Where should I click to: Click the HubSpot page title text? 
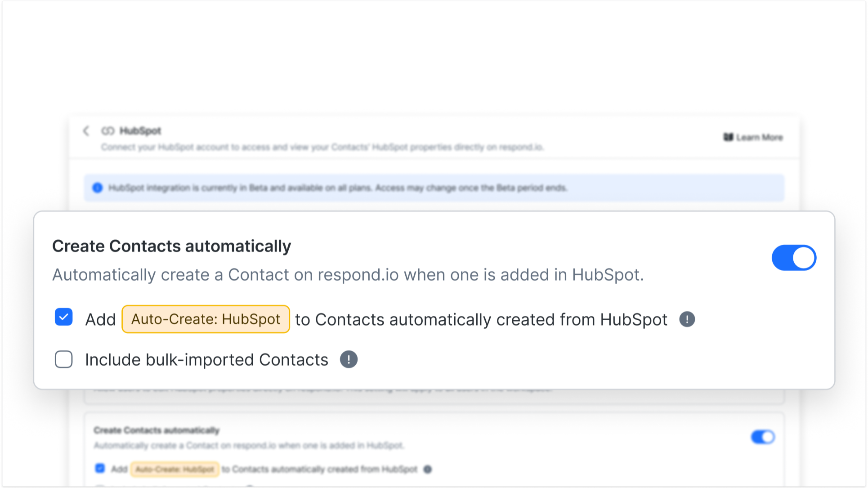pos(140,131)
